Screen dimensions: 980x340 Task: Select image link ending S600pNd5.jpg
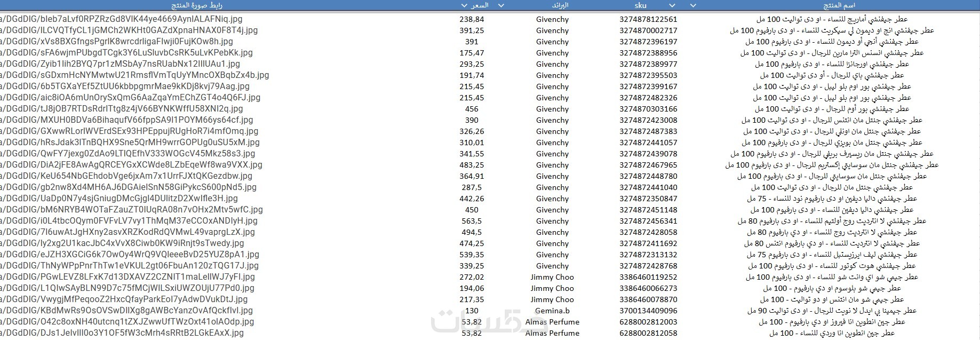128,187
